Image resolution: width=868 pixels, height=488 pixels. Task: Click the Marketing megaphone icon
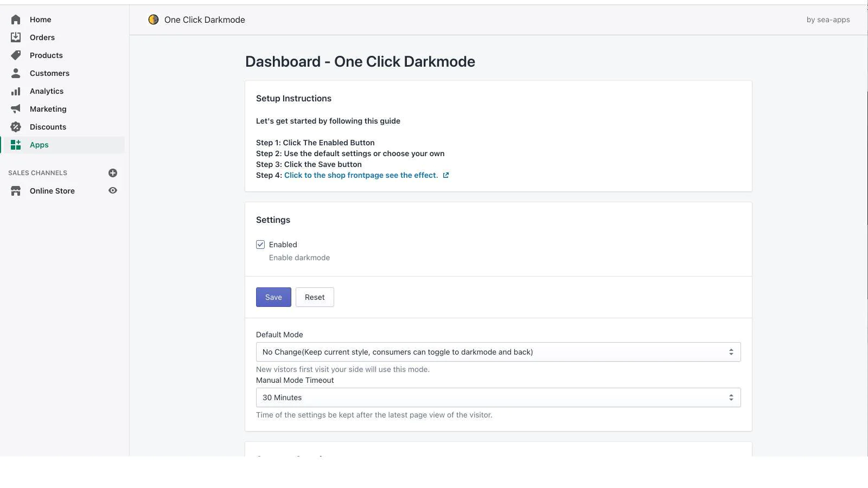16,109
